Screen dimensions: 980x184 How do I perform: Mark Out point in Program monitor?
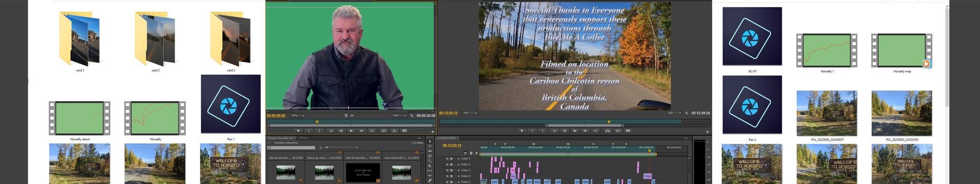[x=543, y=131]
